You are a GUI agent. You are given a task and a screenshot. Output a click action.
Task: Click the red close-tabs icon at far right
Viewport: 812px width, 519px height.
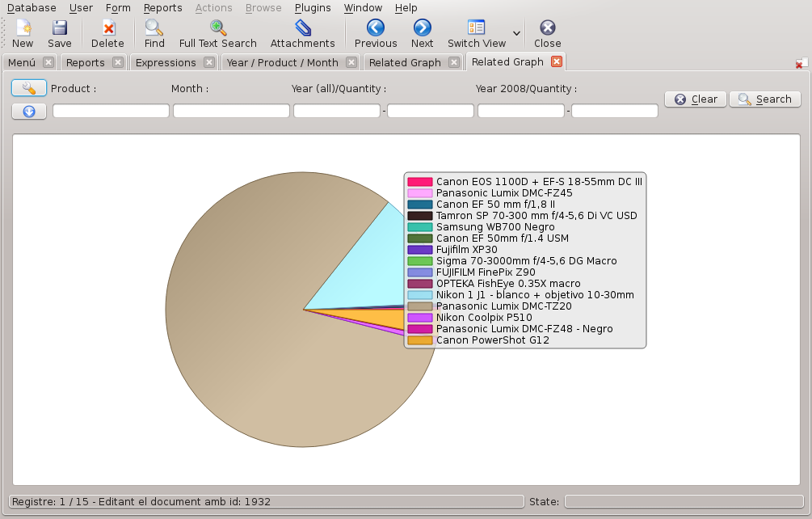(x=801, y=63)
